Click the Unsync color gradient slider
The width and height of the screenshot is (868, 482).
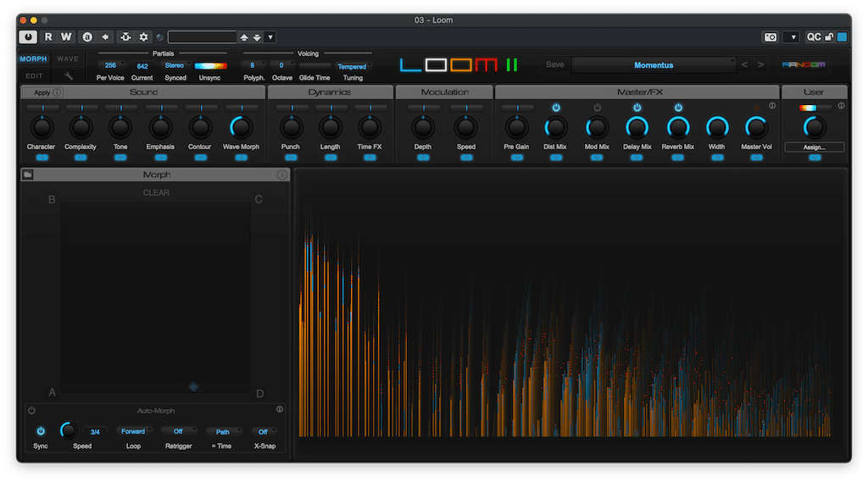click(x=210, y=66)
